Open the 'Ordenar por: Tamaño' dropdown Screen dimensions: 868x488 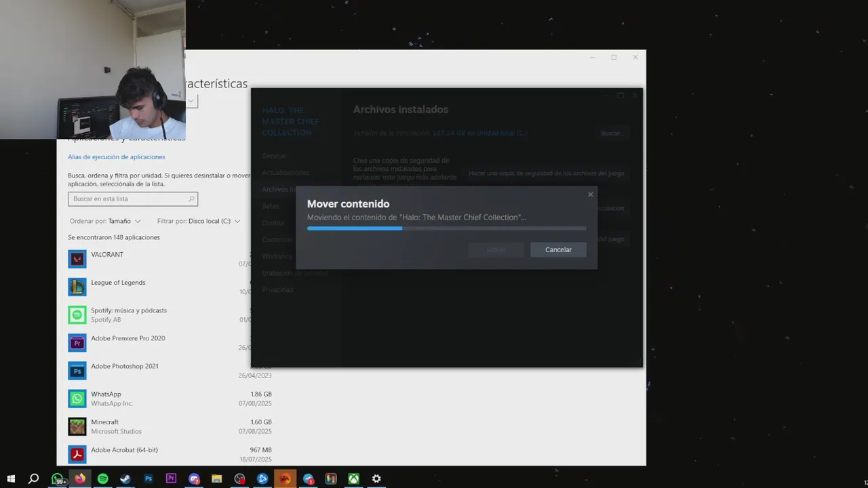point(105,221)
